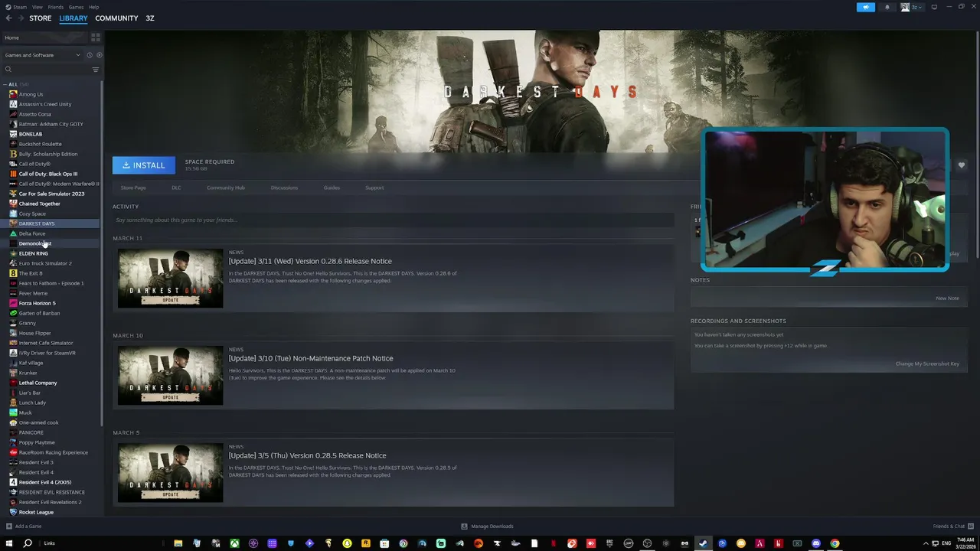Image resolution: width=980 pixels, height=551 pixels.
Task: Open the announcements megaphone button
Action: click(866, 7)
